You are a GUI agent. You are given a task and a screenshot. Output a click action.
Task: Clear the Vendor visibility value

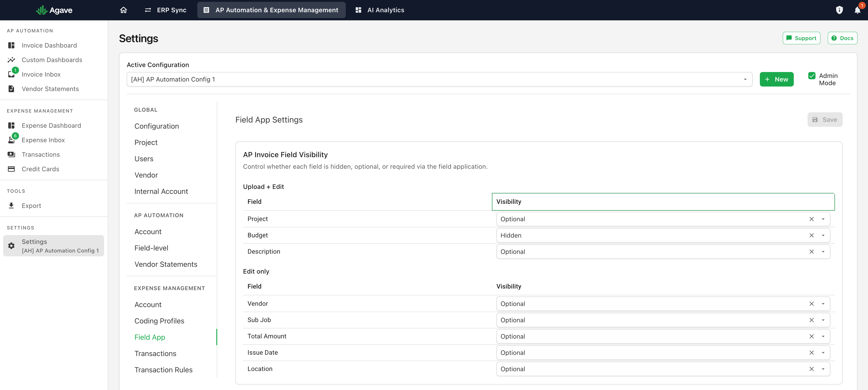pyautogui.click(x=811, y=304)
